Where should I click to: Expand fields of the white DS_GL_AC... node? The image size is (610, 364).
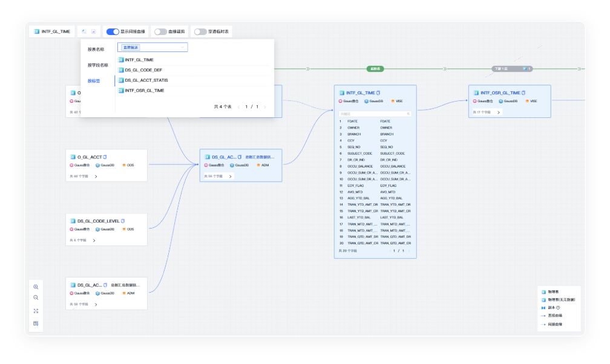(96, 305)
